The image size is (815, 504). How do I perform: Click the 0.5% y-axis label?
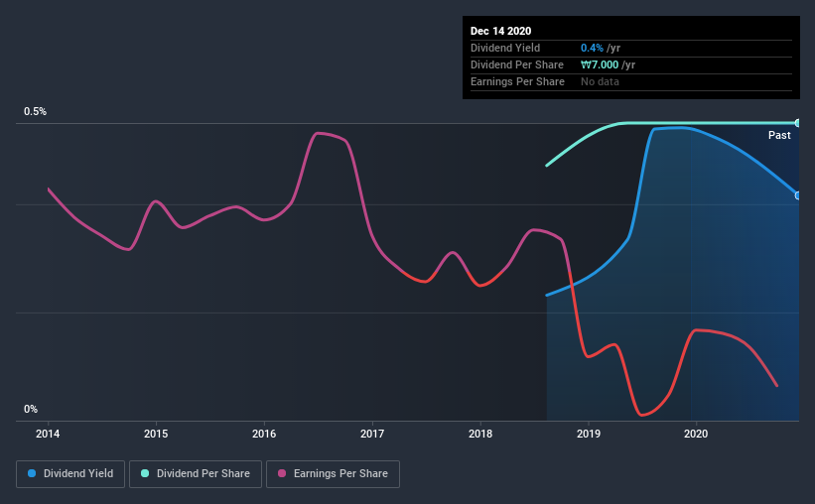(x=36, y=112)
